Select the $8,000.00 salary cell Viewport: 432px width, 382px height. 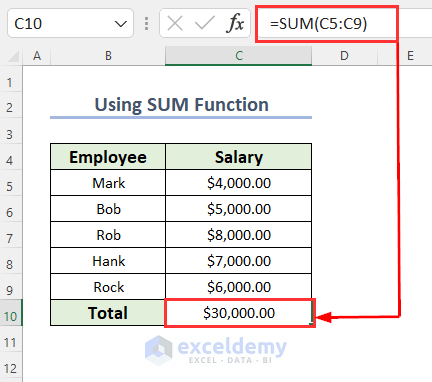(238, 235)
